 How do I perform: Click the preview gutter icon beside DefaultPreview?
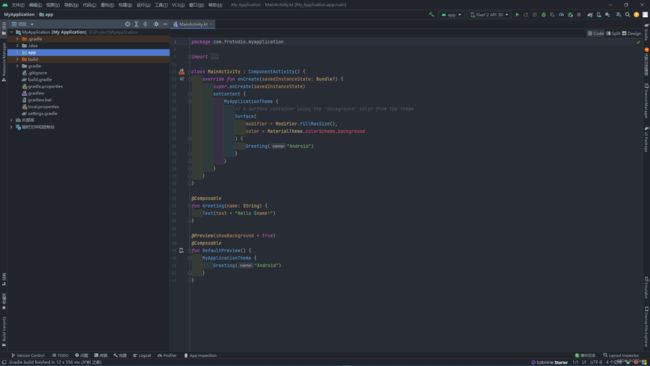coord(181,250)
